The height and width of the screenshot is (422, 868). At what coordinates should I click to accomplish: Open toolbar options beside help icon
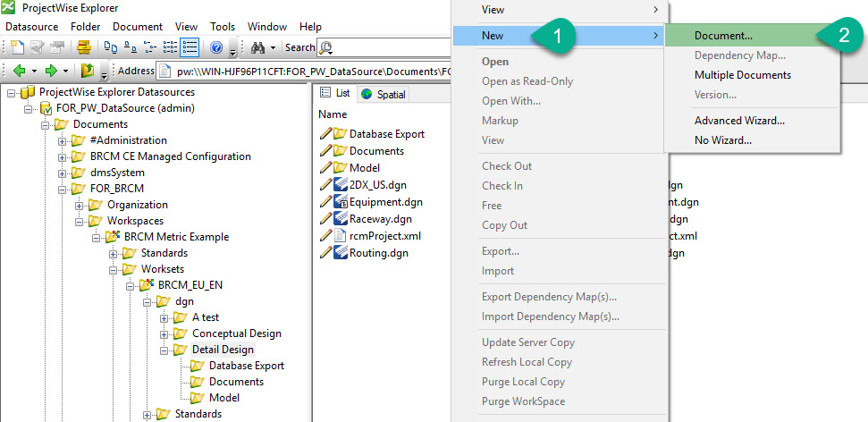[x=233, y=52]
